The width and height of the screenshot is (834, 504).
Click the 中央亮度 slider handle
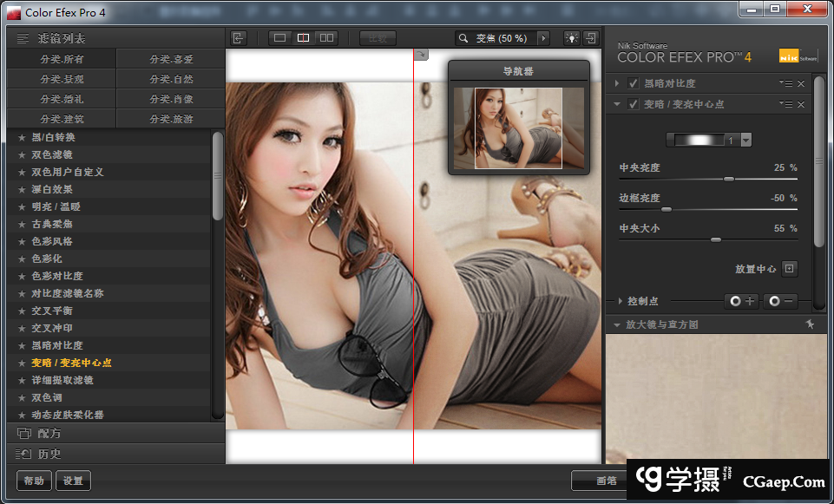coord(728,179)
